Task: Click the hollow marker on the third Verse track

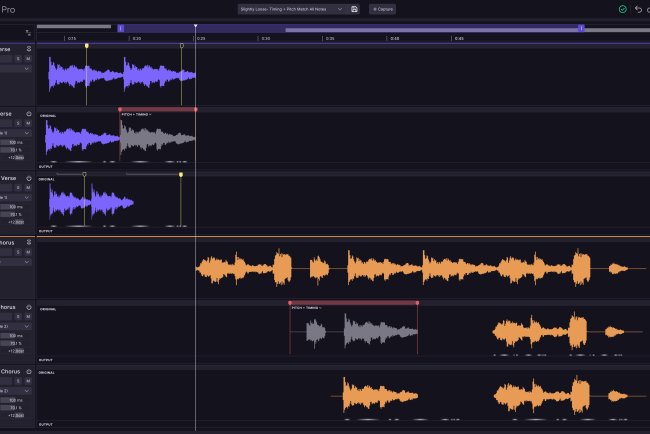Action: (x=85, y=175)
